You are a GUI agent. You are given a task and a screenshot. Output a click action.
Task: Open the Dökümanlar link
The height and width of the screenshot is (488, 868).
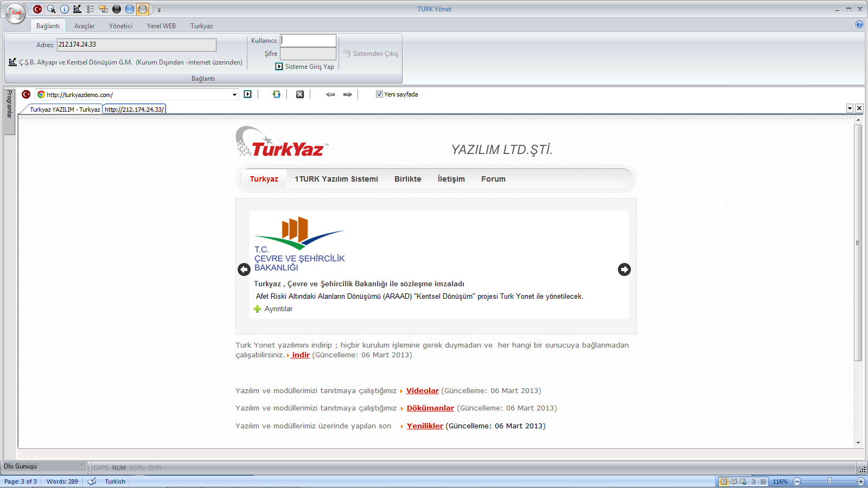[x=430, y=408]
